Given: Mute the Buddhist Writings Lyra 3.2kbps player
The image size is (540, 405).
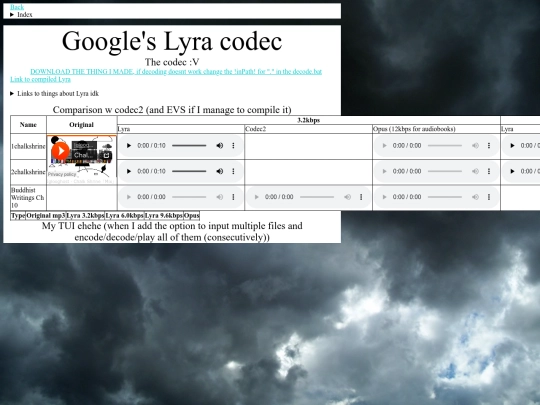Looking at the screenshot, I should 219,197.
